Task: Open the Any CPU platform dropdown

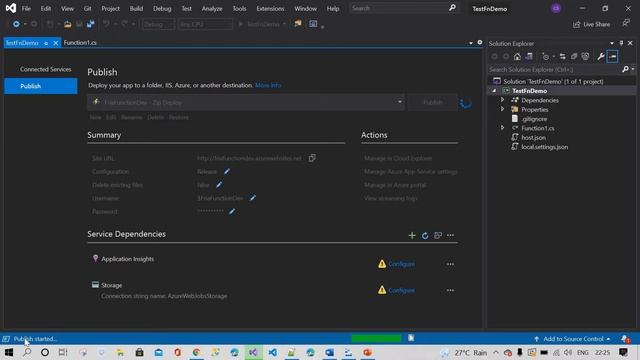Action: (x=205, y=24)
